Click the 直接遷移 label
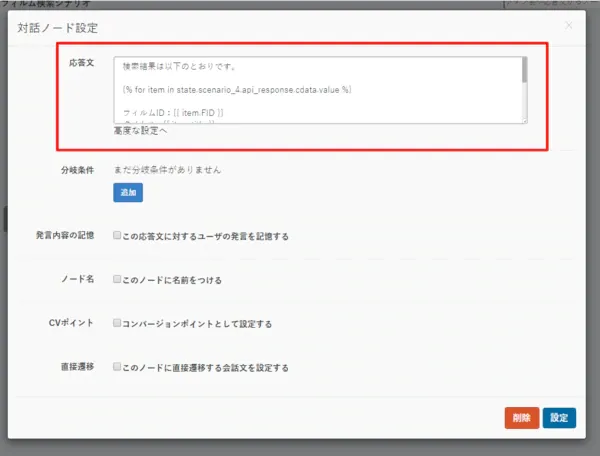600x456 pixels. point(77,368)
